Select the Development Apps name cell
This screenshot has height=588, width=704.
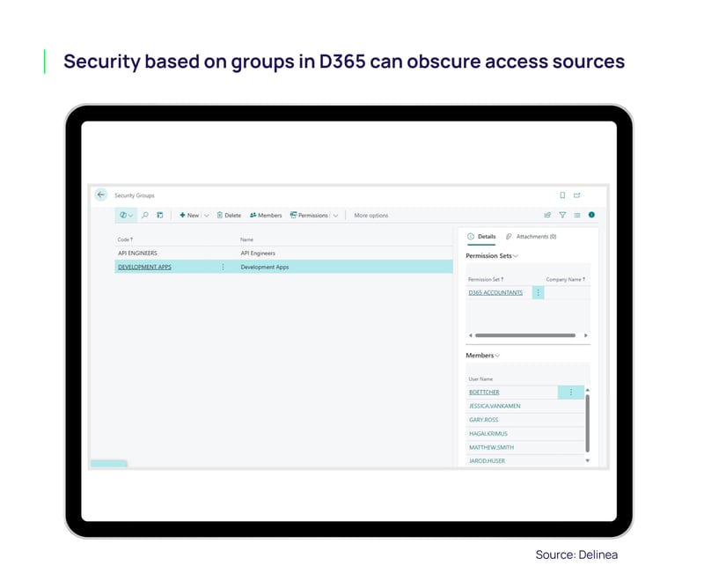[265, 267]
